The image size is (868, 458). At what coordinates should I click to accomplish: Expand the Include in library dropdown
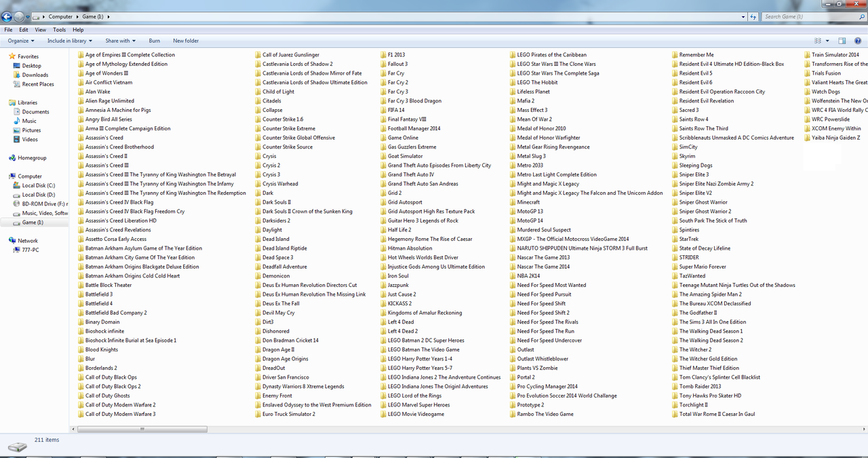[x=69, y=41]
